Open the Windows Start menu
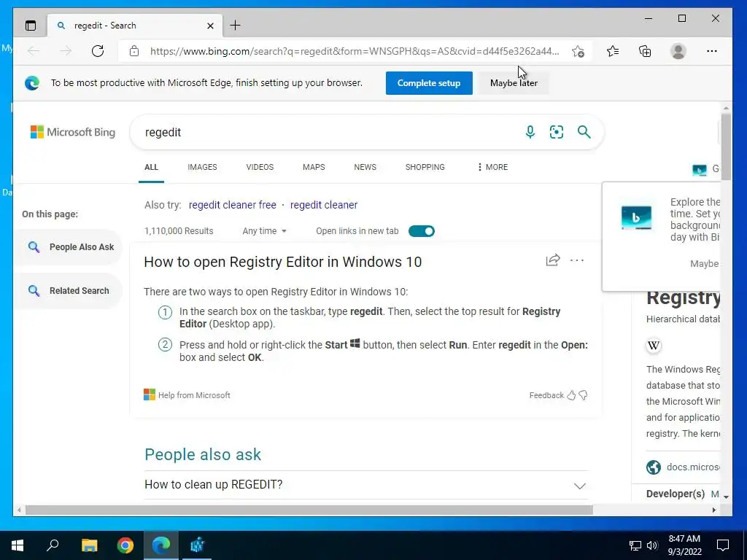This screenshot has width=747, height=560. [x=18, y=545]
